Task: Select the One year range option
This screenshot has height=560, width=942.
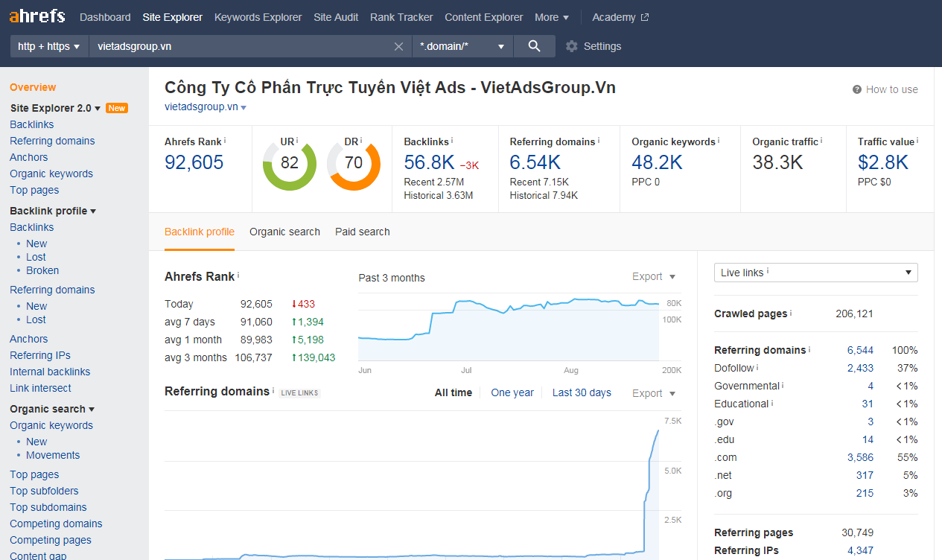Action: pyautogui.click(x=512, y=392)
